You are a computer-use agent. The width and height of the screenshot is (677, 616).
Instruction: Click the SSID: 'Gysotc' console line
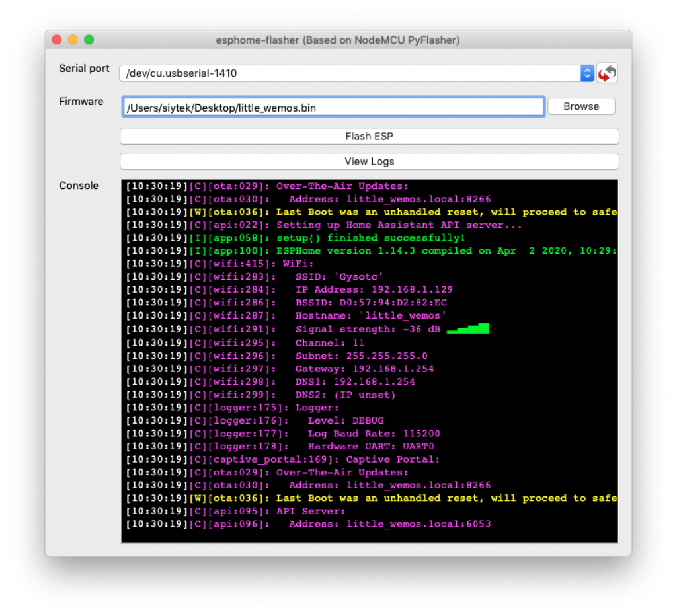tap(255, 277)
